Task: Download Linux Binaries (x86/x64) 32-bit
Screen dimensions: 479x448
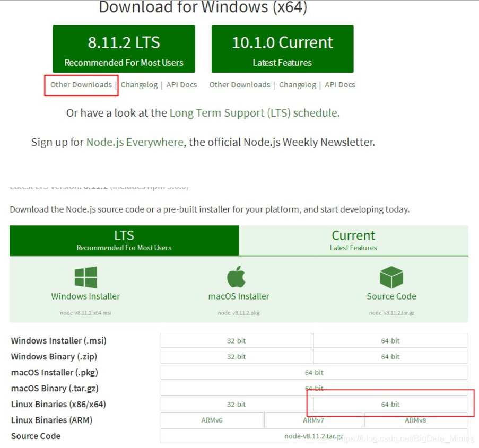Action: pos(236,404)
